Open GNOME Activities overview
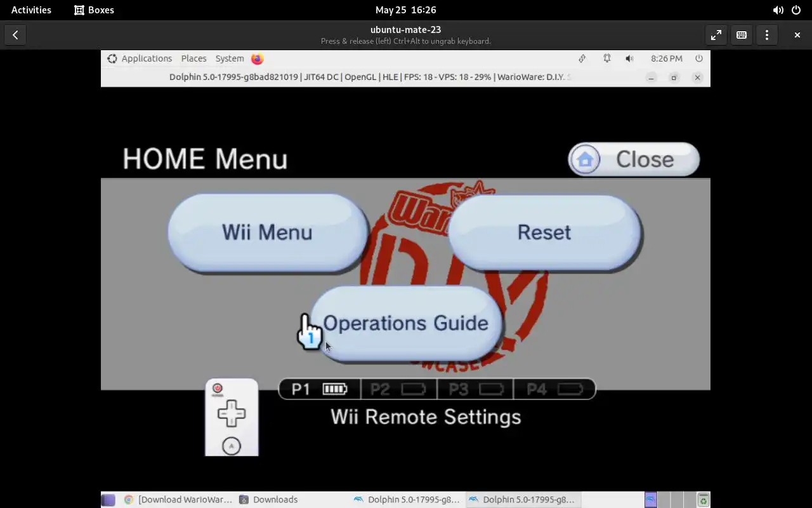Screen dimensions: 812x508 point(31,10)
